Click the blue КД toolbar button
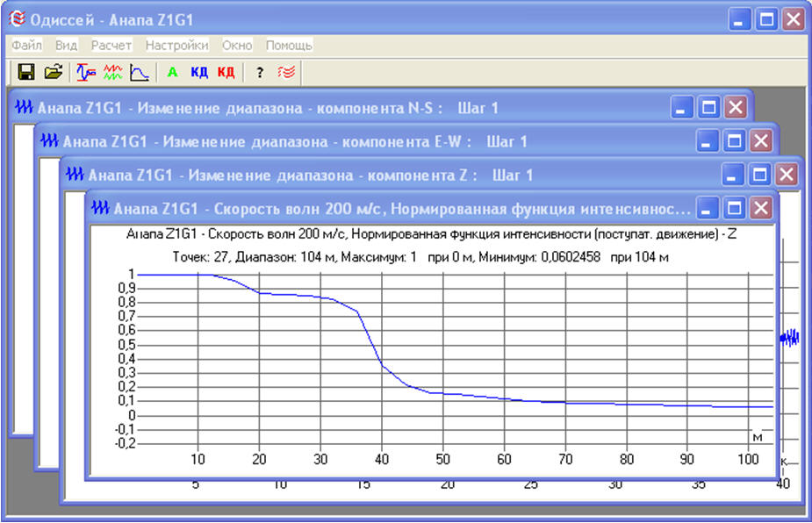 click(199, 73)
